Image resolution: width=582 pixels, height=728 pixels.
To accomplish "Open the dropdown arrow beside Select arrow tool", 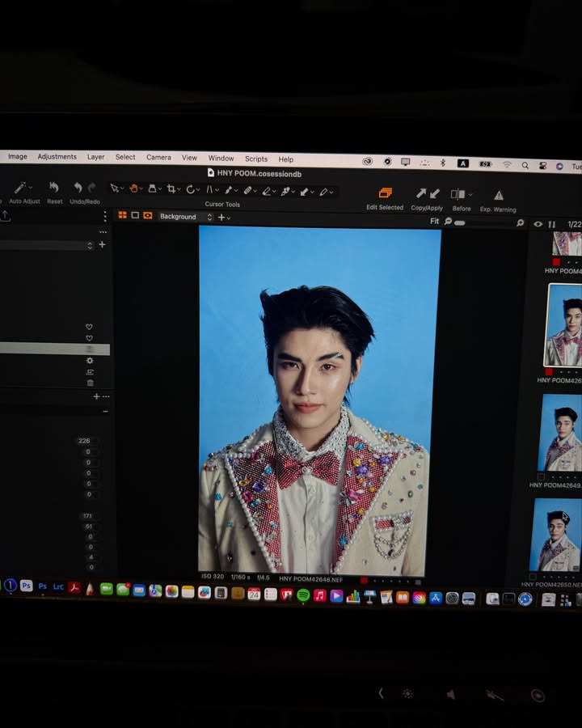I will (121, 188).
